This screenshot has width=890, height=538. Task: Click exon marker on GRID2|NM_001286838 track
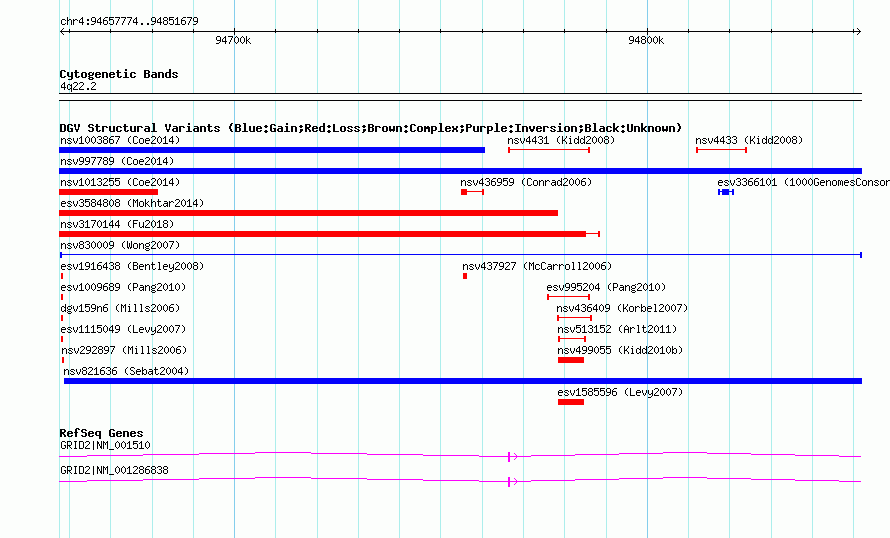pos(509,481)
